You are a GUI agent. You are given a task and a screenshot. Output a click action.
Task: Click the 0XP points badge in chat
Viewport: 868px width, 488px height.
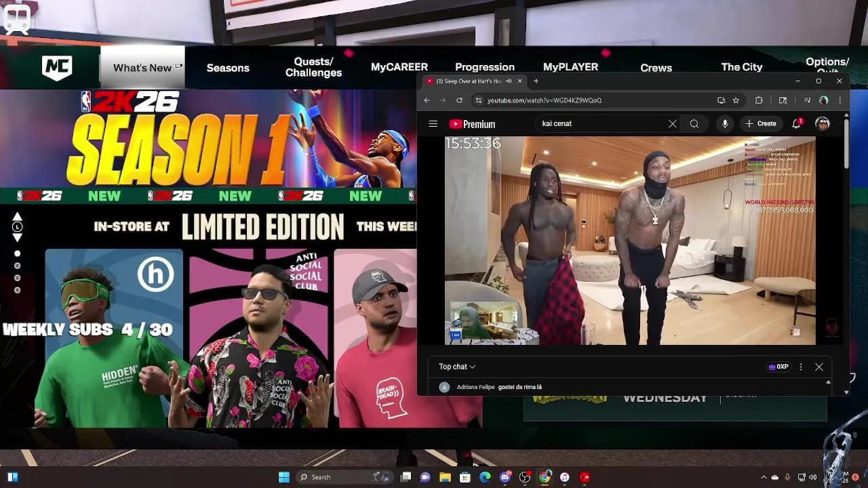(x=778, y=367)
